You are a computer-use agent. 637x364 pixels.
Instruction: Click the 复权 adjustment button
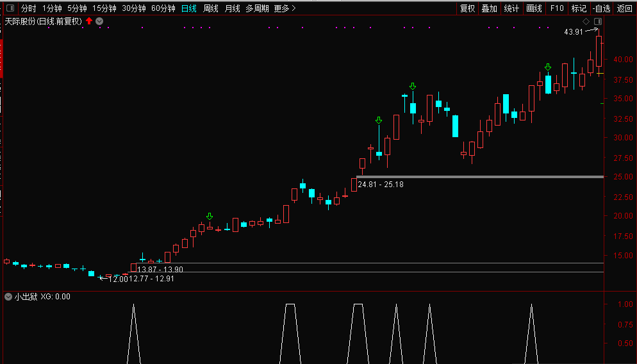pyautogui.click(x=468, y=8)
